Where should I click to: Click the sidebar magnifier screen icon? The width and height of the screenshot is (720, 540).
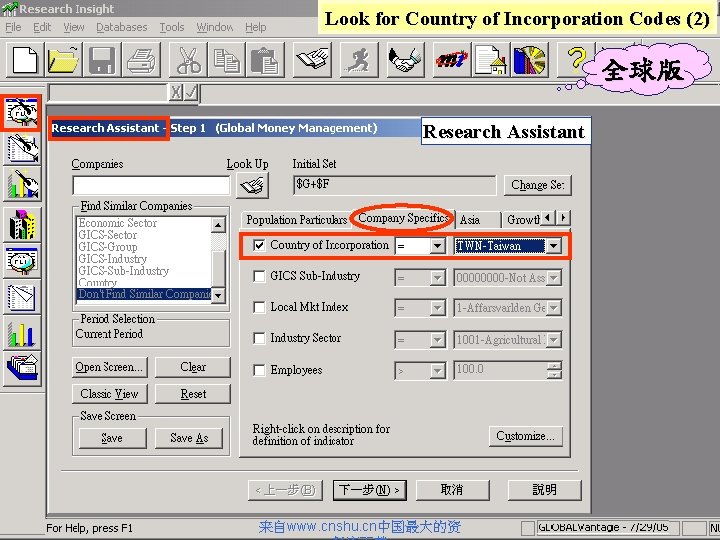pos(22,261)
